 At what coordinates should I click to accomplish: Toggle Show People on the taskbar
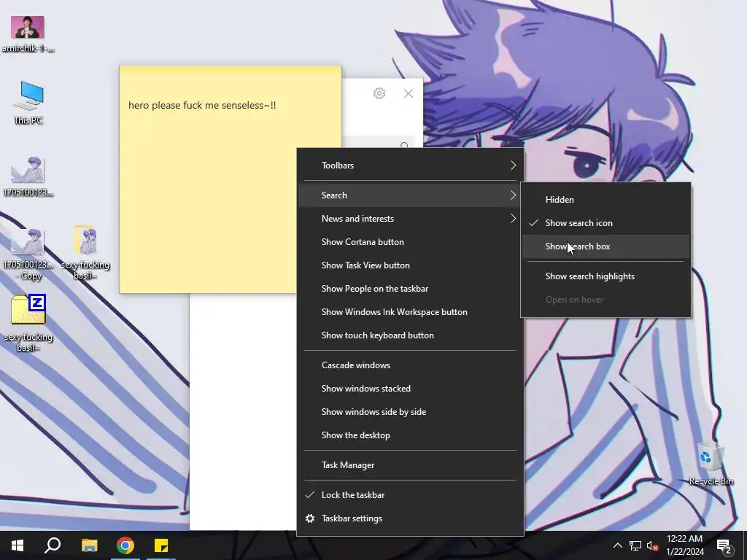point(410,289)
